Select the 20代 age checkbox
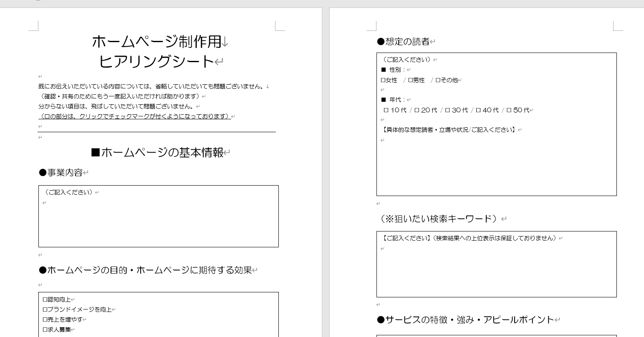The height and width of the screenshot is (337, 644). tap(417, 110)
